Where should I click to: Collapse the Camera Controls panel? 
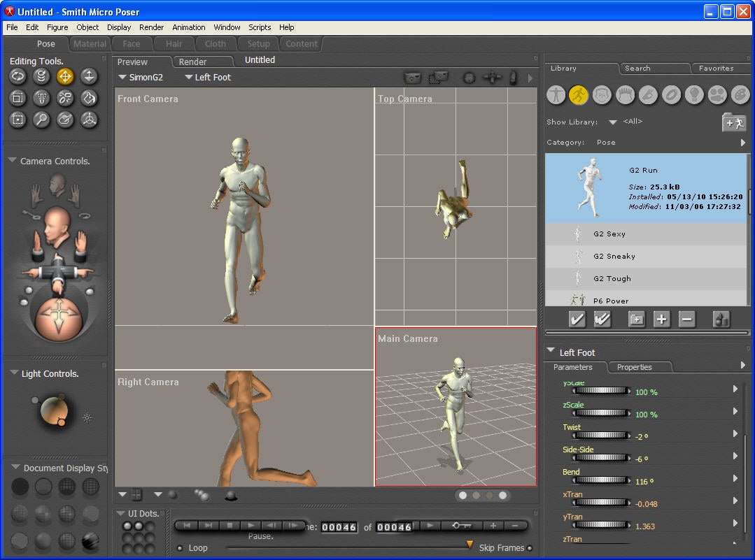click(12, 161)
